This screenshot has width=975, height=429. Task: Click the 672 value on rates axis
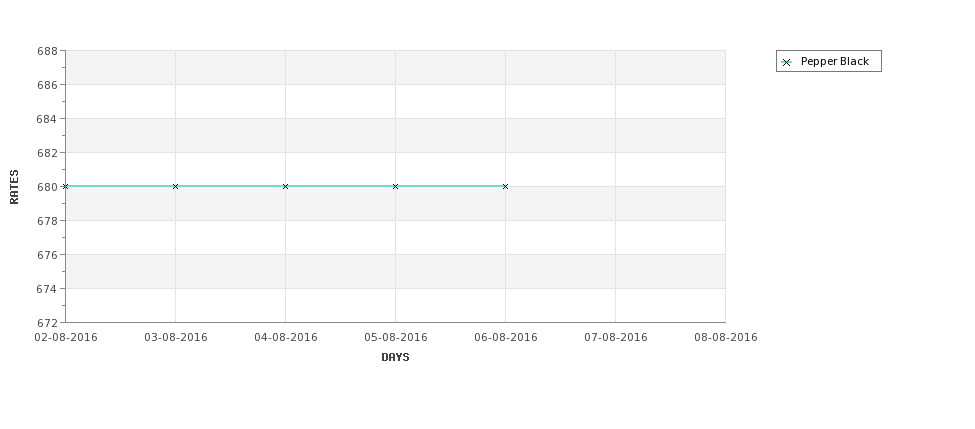[x=47, y=323]
